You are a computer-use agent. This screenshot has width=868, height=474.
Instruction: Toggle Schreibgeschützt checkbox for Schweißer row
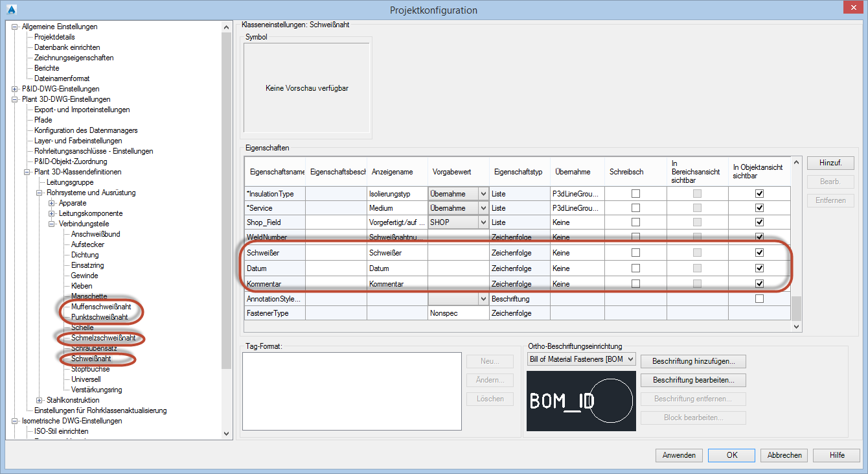point(635,253)
